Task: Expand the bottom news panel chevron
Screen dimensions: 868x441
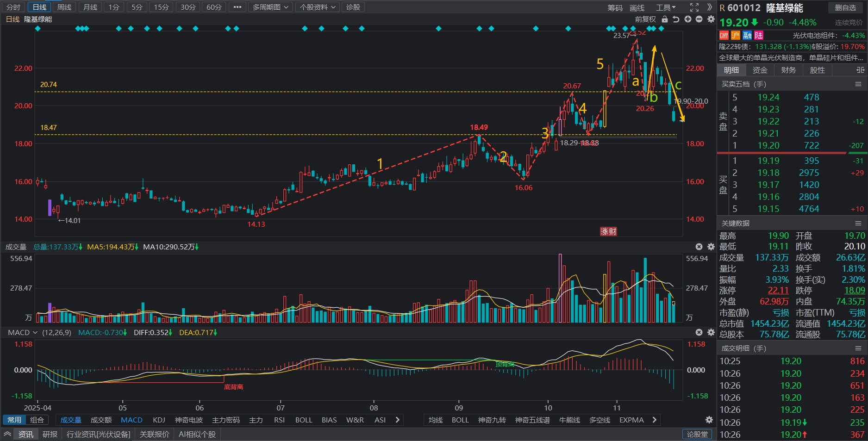Action: (7, 434)
